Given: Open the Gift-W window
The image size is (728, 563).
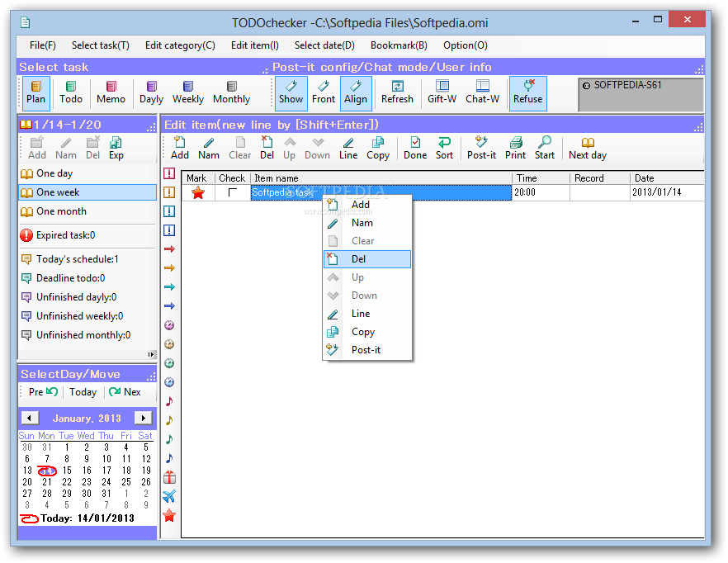Looking at the screenshot, I should click(x=442, y=93).
